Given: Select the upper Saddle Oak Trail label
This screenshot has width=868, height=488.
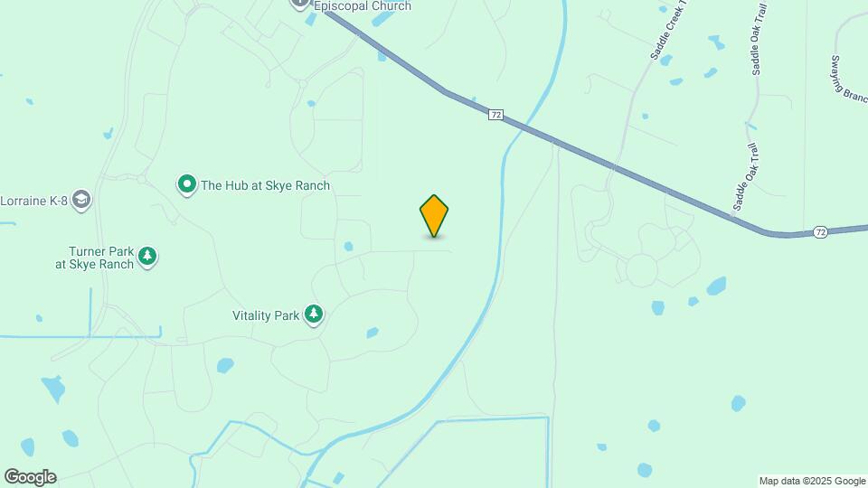Looking at the screenshot, I should pyautogui.click(x=759, y=39).
